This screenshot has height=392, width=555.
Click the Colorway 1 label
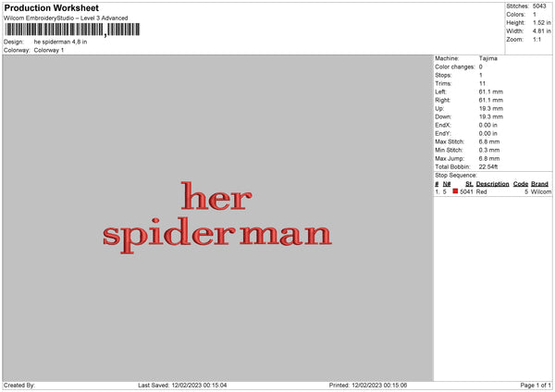click(49, 50)
